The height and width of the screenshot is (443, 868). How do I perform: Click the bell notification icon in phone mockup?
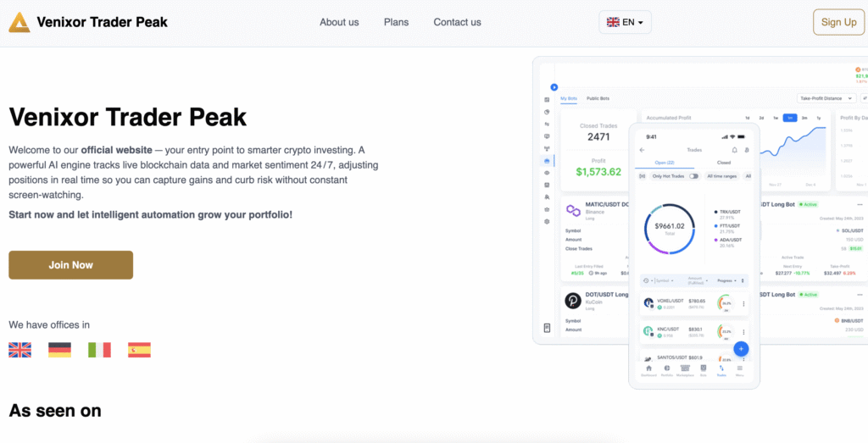[x=734, y=150]
